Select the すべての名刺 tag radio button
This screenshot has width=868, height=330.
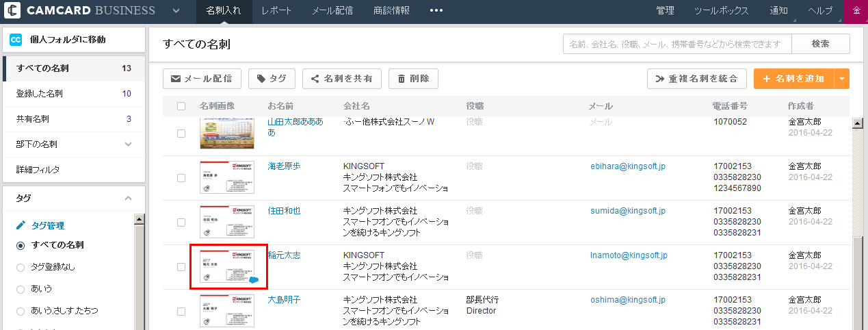(21, 245)
